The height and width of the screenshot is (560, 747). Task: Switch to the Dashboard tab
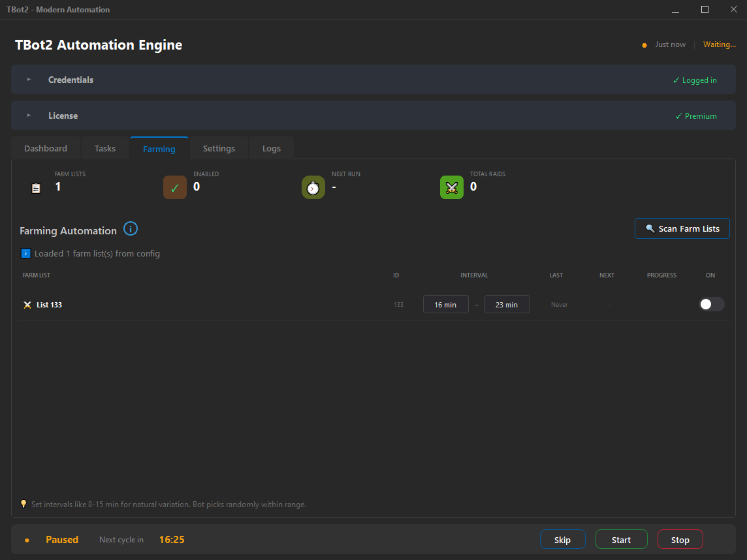[45, 148]
